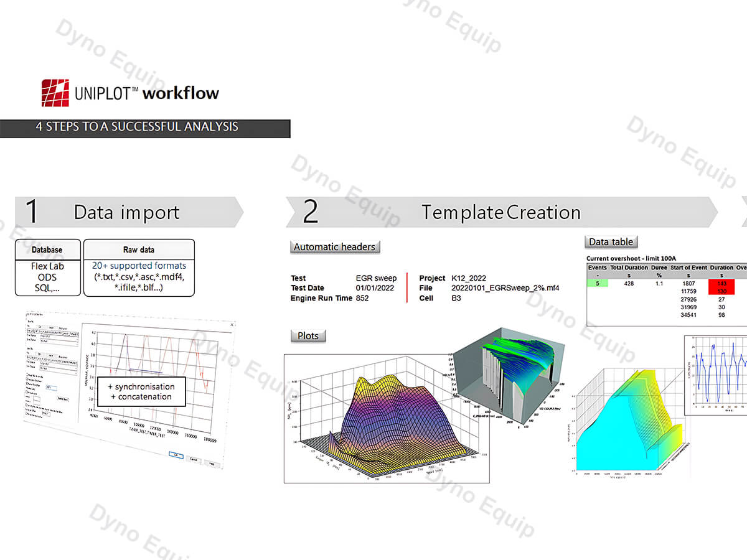
Task: Click the ODS database entry
Action: [48, 278]
